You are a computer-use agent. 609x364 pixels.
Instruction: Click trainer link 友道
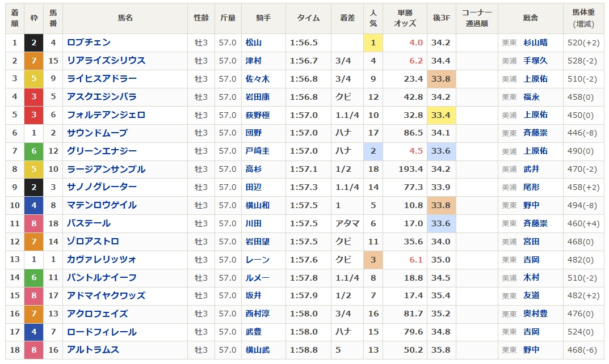click(531, 296)
